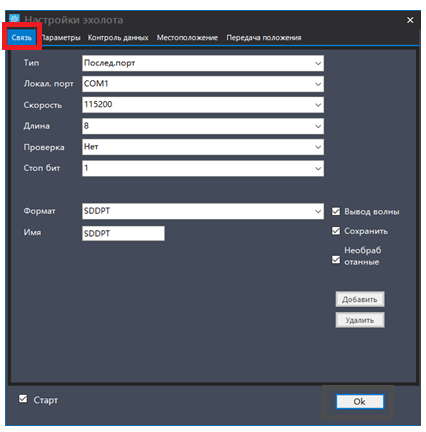The image size is (426, 432).
Task: Toggle the Необработанные данные checkbox
Action: tap(336, 259)
